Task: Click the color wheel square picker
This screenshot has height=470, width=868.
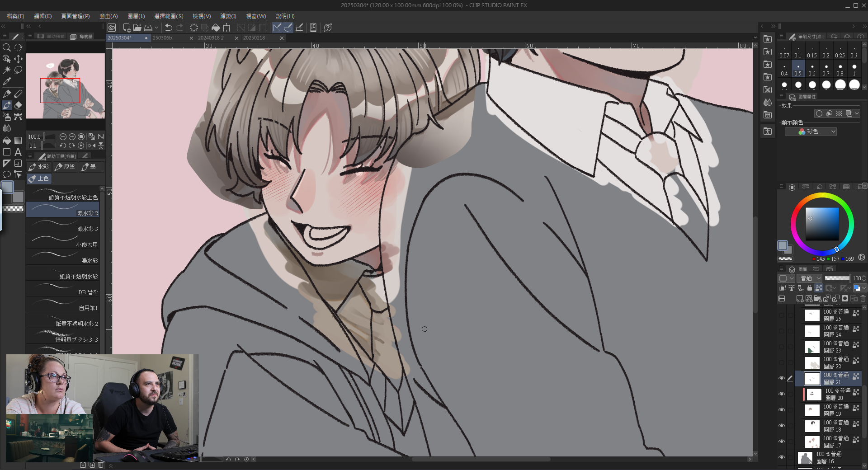Action: [822, 224]
